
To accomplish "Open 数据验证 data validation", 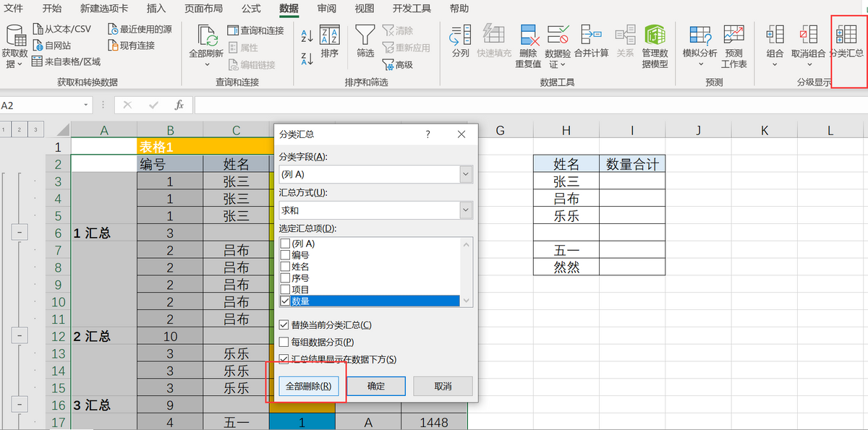I will pyautogui.click(x=558, y=46).
